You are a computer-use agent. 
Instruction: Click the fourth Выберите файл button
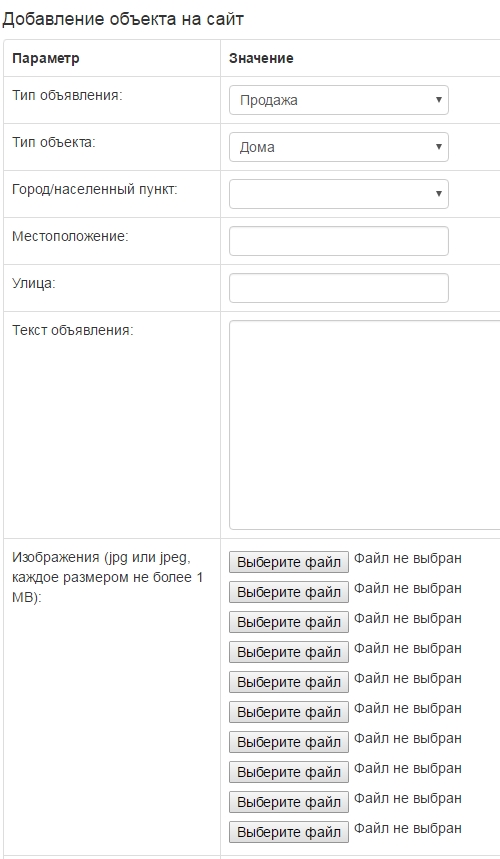(289, 652)
